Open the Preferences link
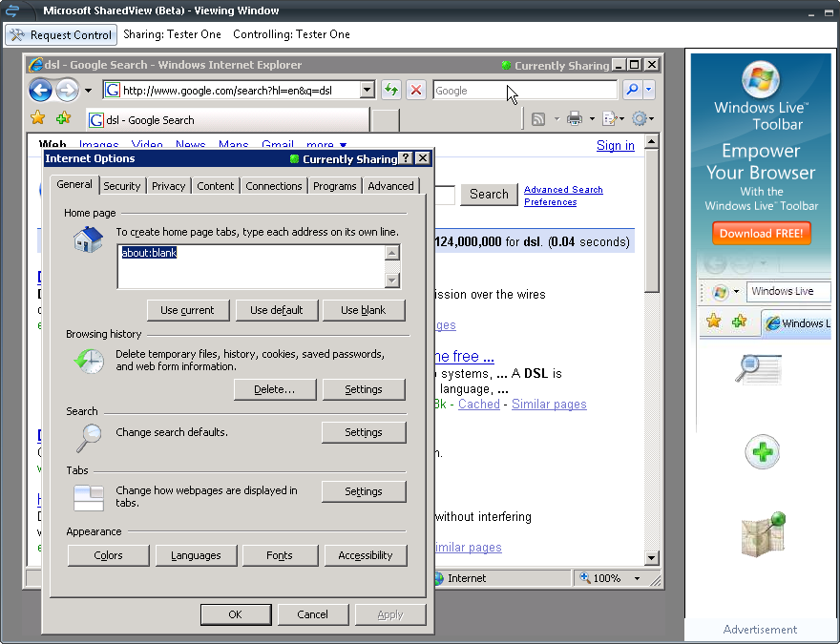The width and height of the screenshot is (840, 644). point(550,202)
